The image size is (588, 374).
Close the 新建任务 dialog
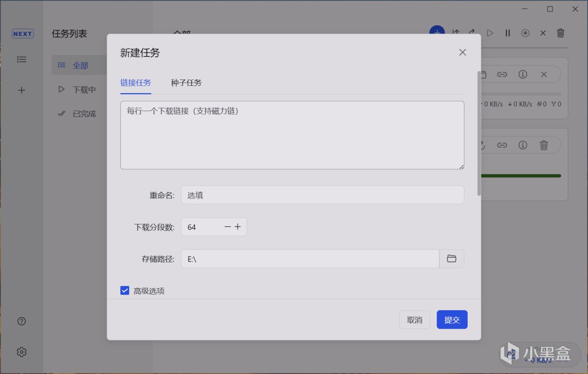[x=463, y=52]
